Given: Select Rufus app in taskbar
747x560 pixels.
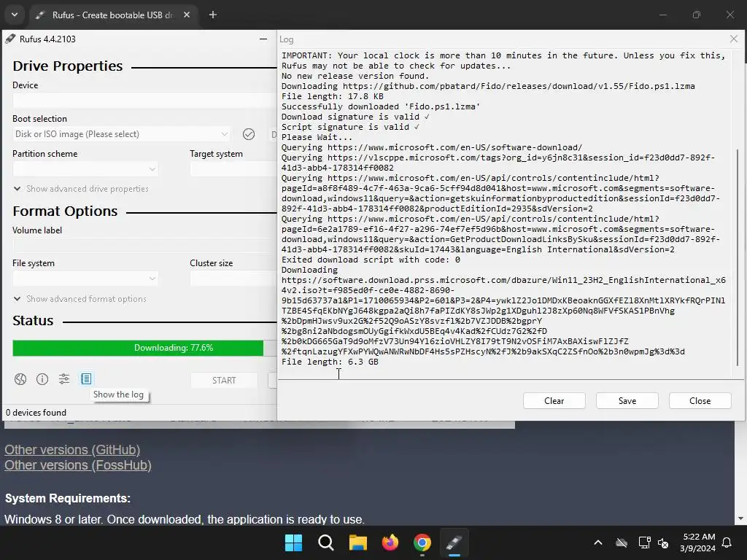Looking at the screenshot, I should 454,542.
